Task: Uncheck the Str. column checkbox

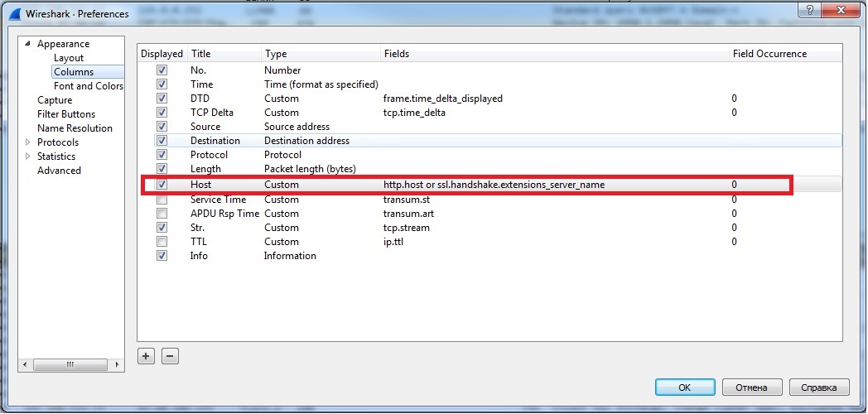Action: coord(162,228)
